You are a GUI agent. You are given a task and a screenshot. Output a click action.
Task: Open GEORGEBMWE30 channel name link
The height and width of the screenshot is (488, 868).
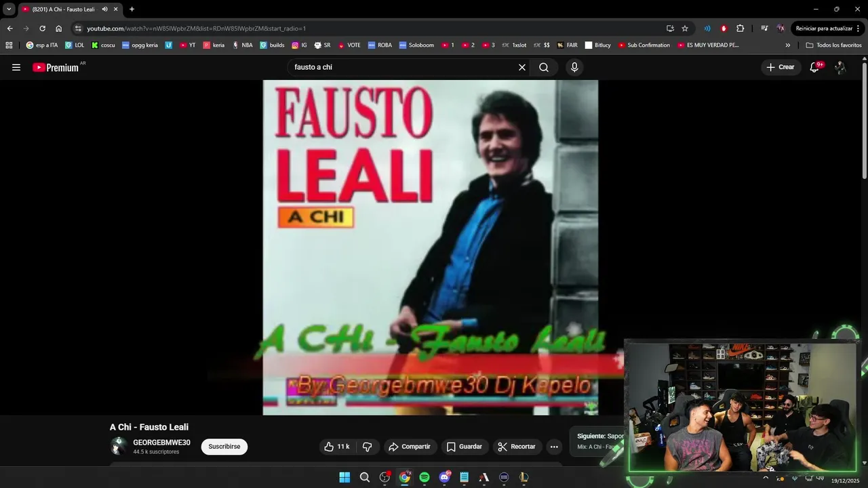pyautogui.click(x=161, y=443)
